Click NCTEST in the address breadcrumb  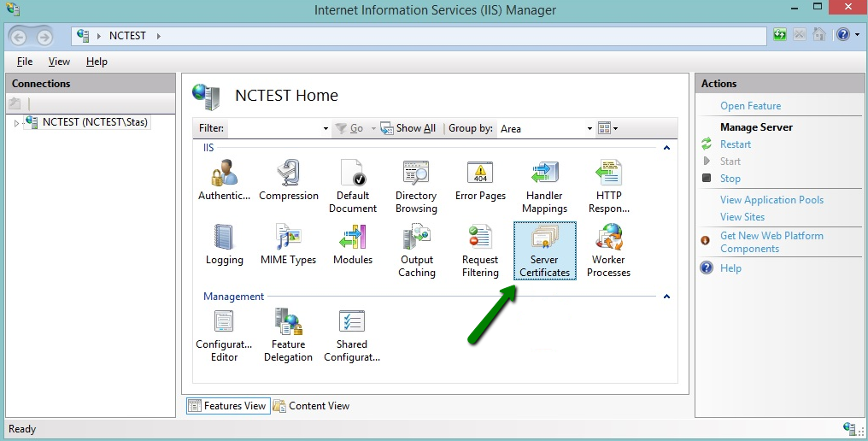tap(127, 36)
